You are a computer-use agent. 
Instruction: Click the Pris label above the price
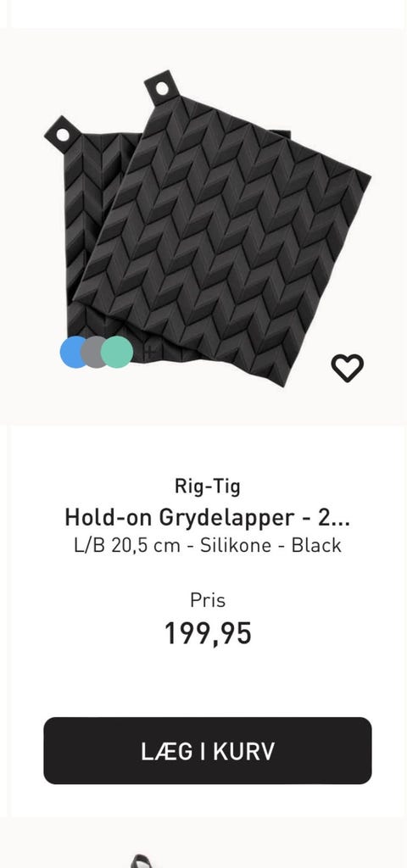point(208,600)
